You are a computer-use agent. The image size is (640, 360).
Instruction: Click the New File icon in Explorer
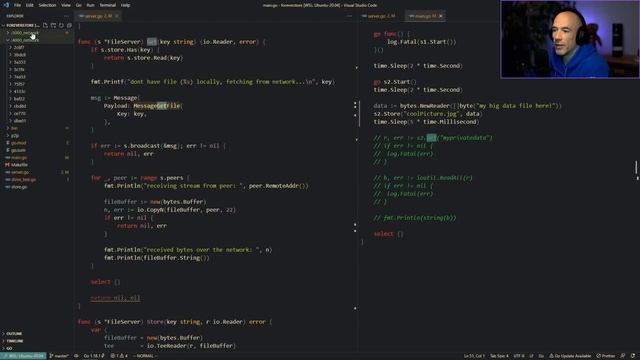[x=45, y=25]
